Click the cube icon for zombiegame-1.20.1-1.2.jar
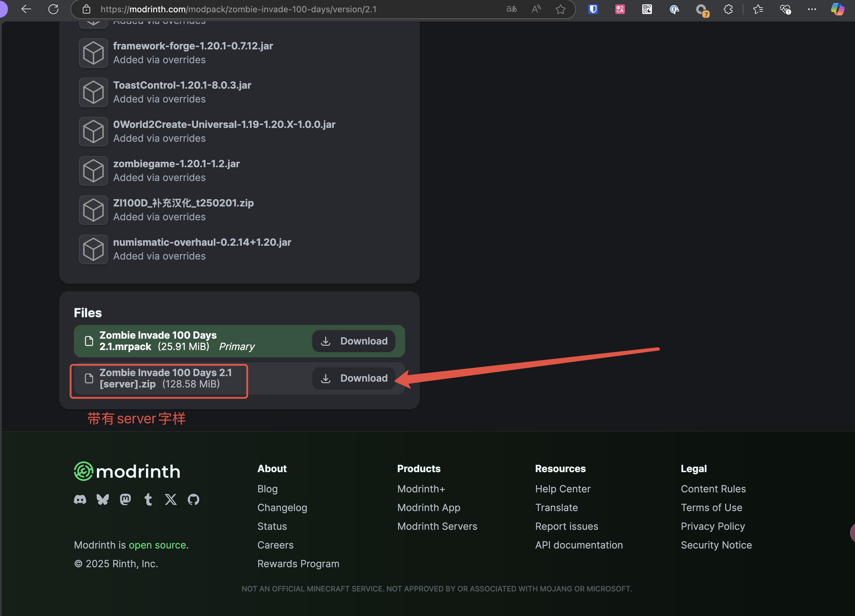The width and height of the screenshot is (855, 616). [93, 171]
